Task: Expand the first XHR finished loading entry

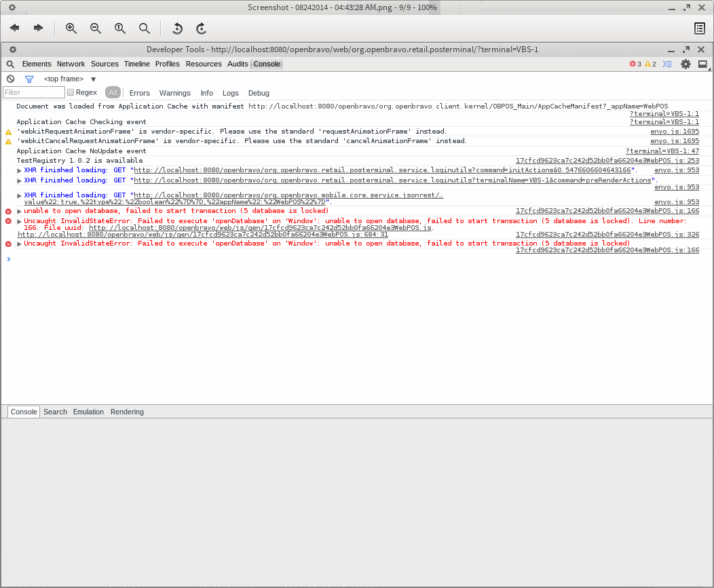Action: point(20,170)
